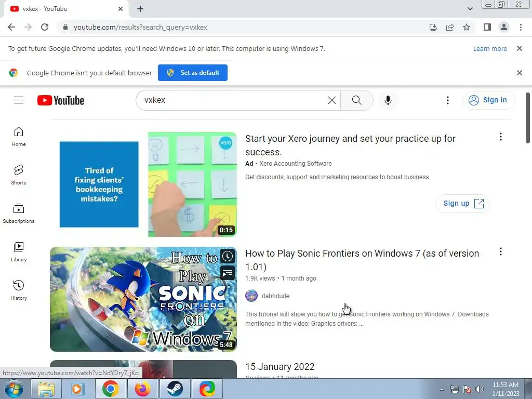
Task: Click the Sign in button
Action: [x=488, y=100]
